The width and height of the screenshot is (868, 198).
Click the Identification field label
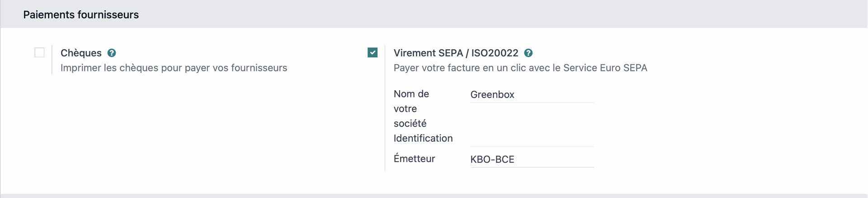tap(423, 138)
